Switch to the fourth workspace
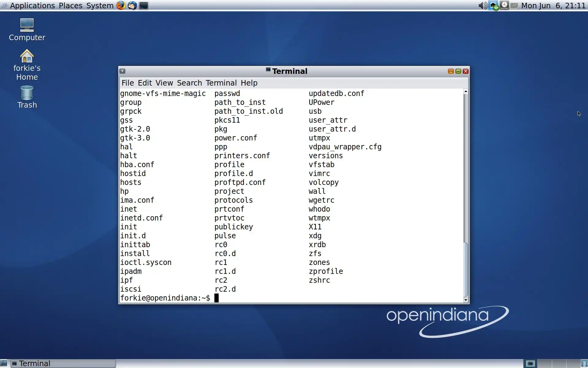 coord(573,364)
